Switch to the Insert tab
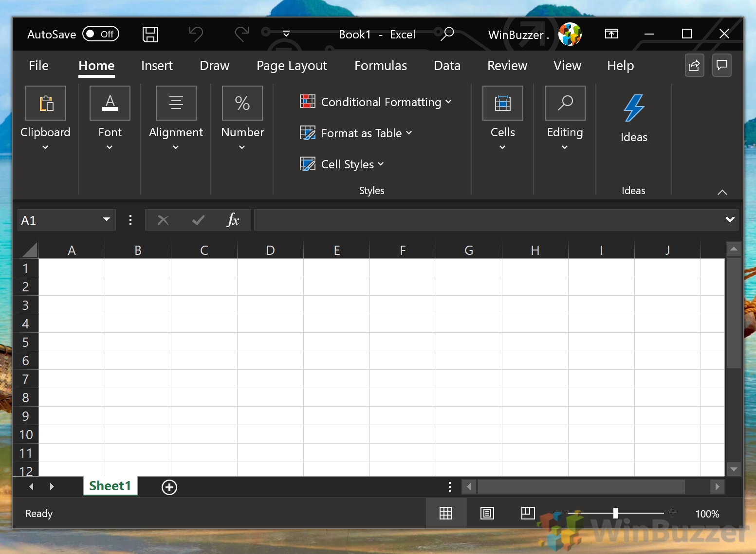This screenshot has height=554, width=756. click(x=157, y=66)
